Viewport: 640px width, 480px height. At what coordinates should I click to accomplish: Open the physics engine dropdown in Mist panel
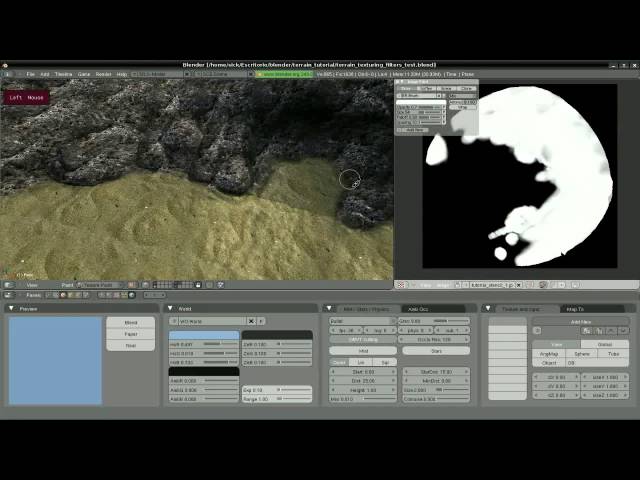[x=363, y=321]
